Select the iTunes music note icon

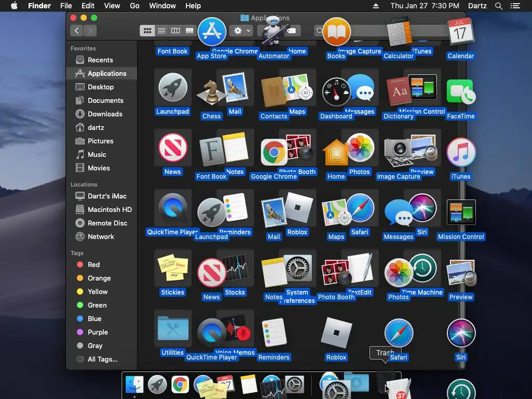point(461,152)
